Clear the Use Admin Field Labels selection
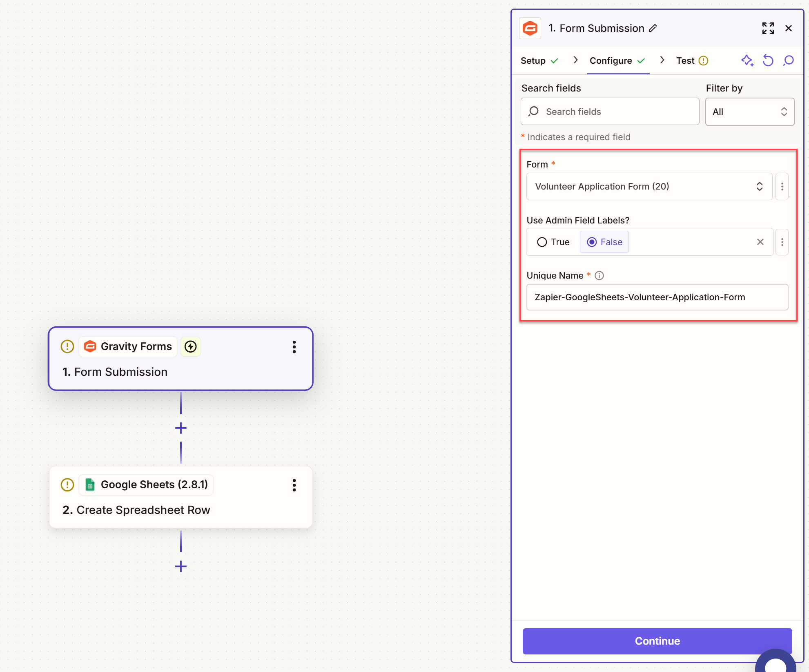 pyautogui.click(x=760, y=242)
